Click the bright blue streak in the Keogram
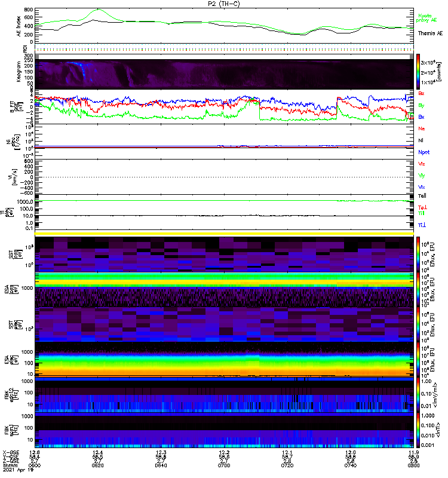 [83, 71]
